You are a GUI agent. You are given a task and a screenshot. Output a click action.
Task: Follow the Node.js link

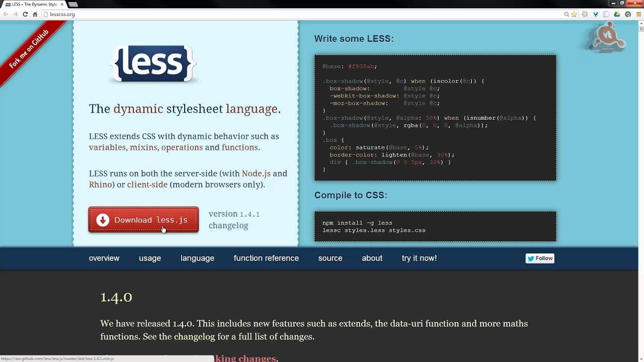point(256,173)
